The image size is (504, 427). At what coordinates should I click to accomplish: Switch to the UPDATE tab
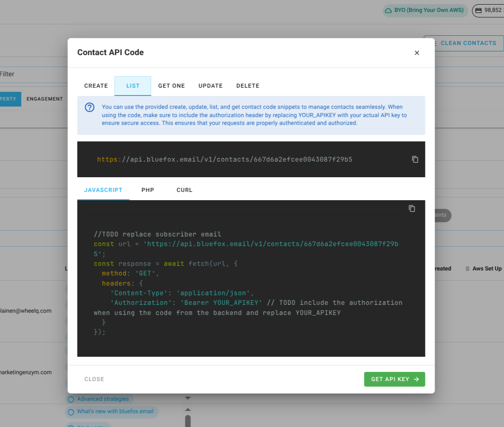pyautogui.click(x=210, y=85)
